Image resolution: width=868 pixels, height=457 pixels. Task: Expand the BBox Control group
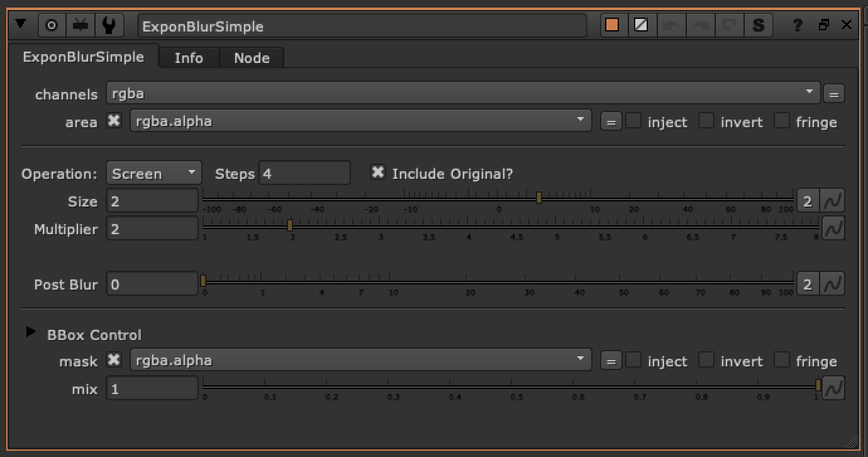click(x=31, y=332)
